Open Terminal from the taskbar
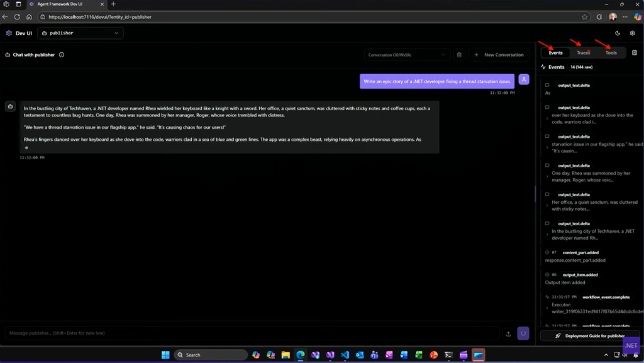 448,355
